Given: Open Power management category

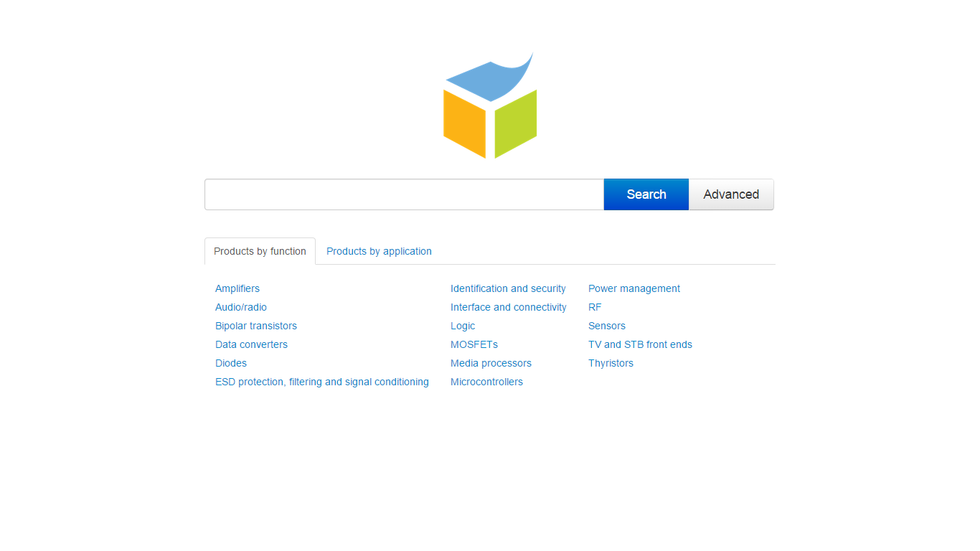Looking at the screenshot, I should tap(634, 288).
